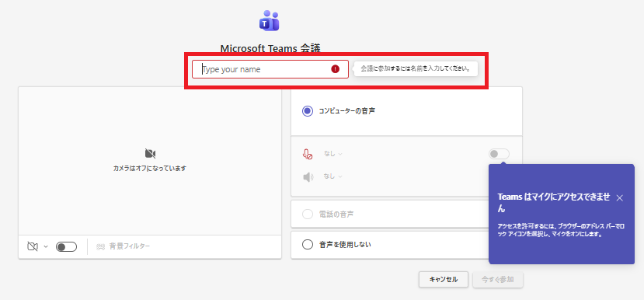Viewport: 644px width, 300px height.
Task: Click the キャンセル button
Action: pyautogui.click(x=444, y=280)
